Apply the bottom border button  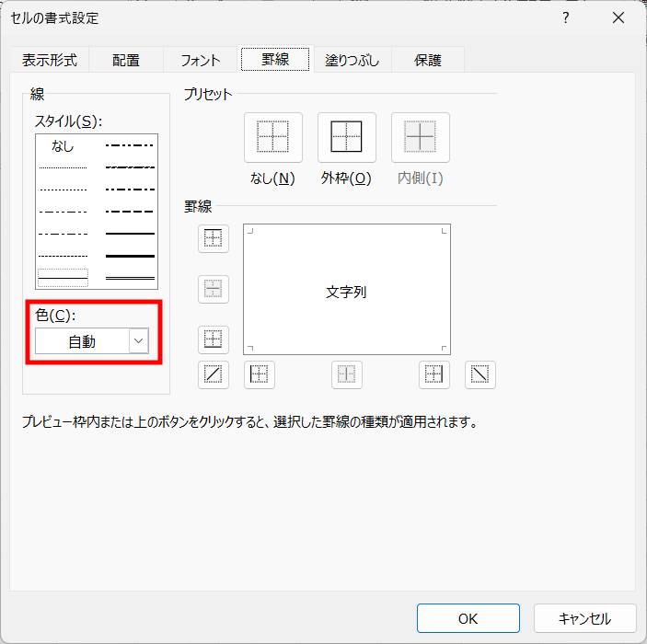coord(214,339)
